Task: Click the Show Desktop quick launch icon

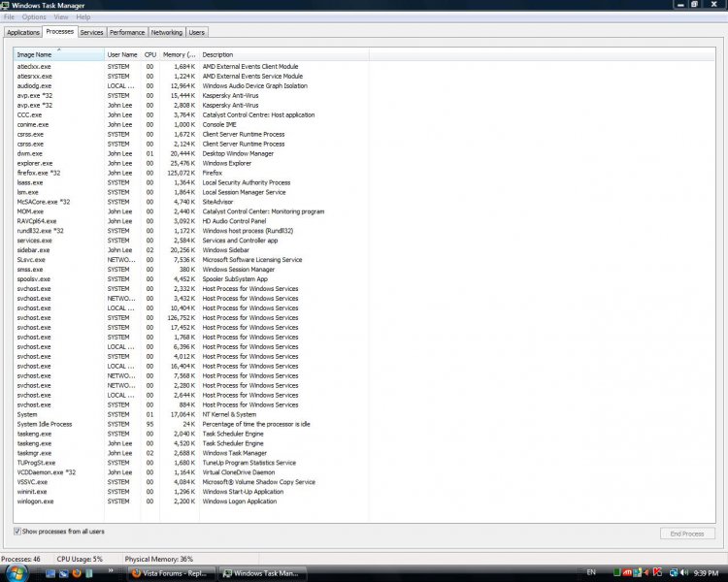Action: pos(50,573)
